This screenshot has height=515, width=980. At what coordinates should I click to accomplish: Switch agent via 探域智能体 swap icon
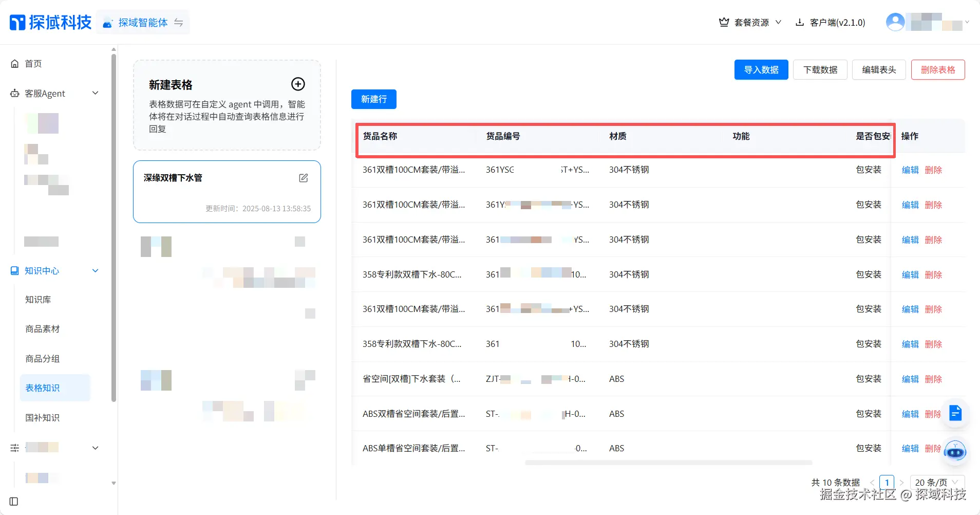[x=179, y=23]
